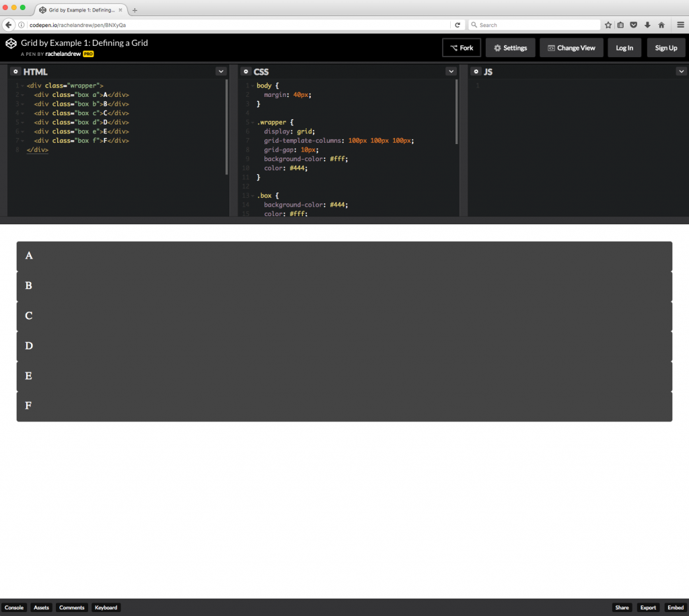The image size is (689, 616).
Task: Expand the HTML panel dropdown chevron
Action: [x=221, y=71]
